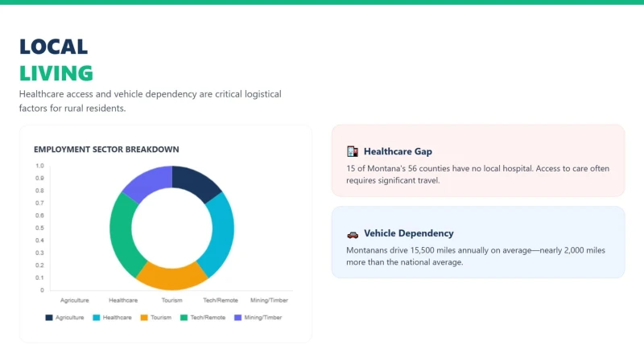Select the purple Mining/Timber donut segment

tap(148, 183)
